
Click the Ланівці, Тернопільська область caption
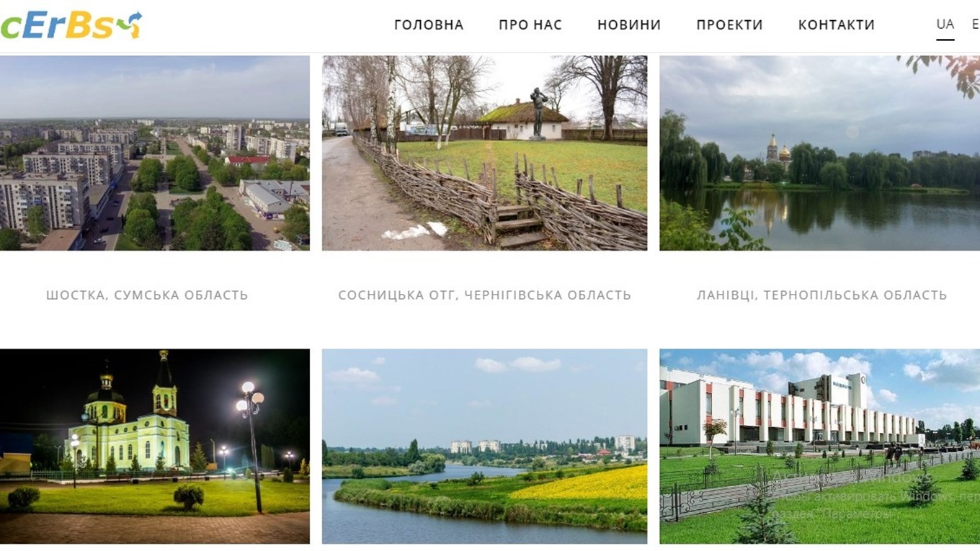(x=822, y=295)
